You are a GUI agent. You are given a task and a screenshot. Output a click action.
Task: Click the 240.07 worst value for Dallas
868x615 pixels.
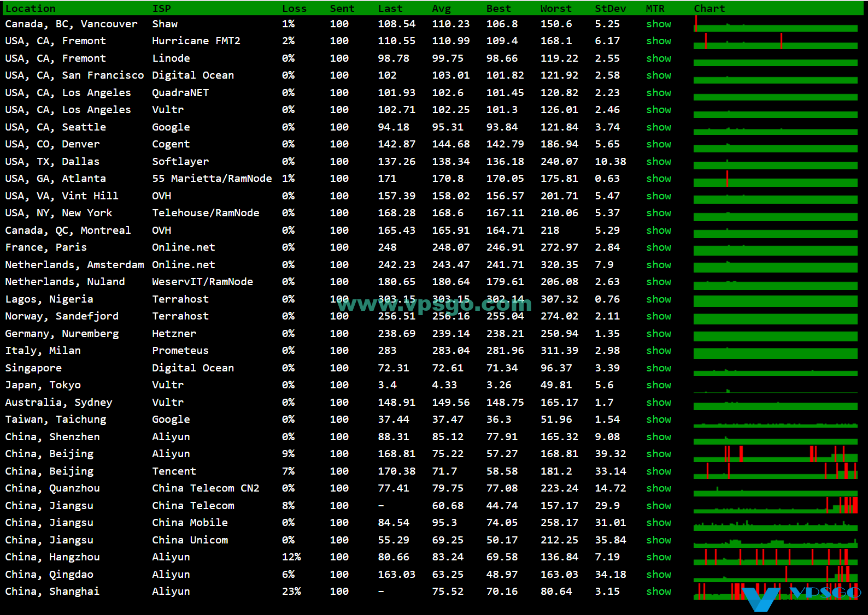560,162
